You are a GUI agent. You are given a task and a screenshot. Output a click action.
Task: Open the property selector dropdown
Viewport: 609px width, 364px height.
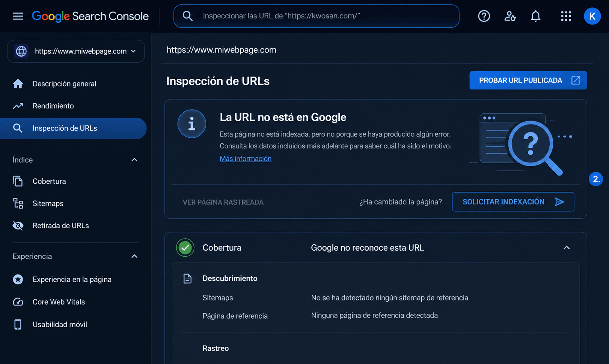[76, 51]
